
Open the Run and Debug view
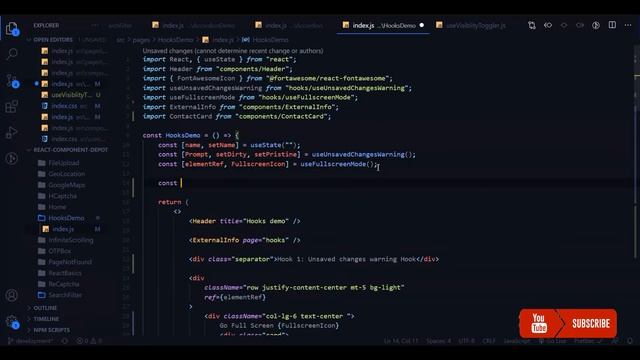(x=11, y=133)
